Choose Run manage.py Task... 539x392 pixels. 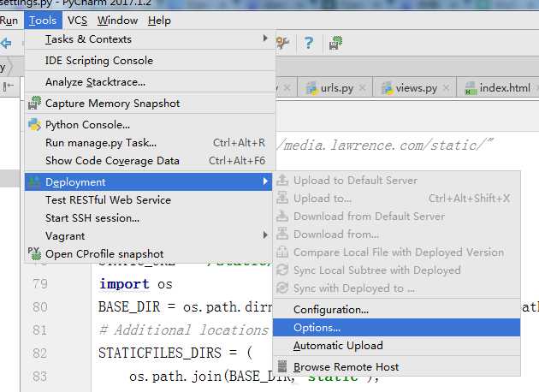click(x=150, y=143)
